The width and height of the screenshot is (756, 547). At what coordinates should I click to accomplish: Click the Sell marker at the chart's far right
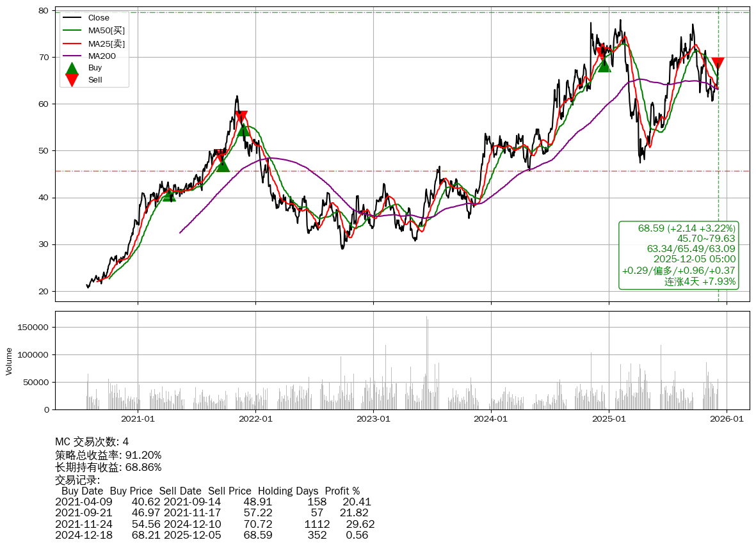[x=718, y=63]
